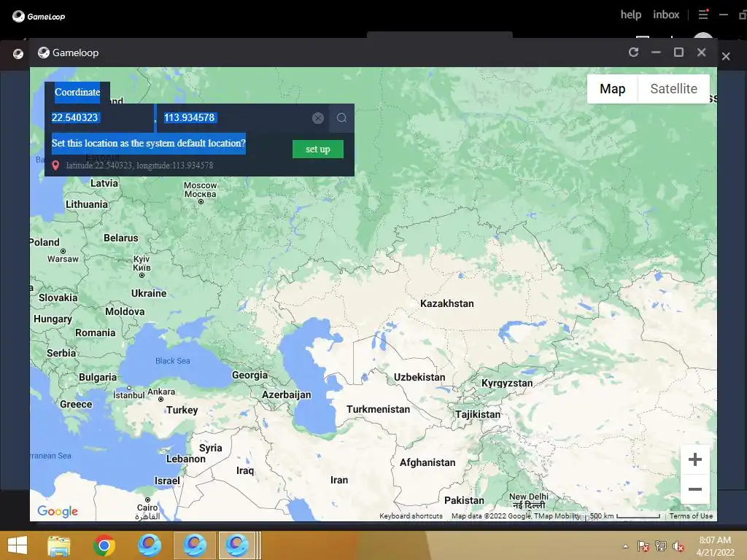
Task: Click the green set up button
Action: [x=318, y=149]
